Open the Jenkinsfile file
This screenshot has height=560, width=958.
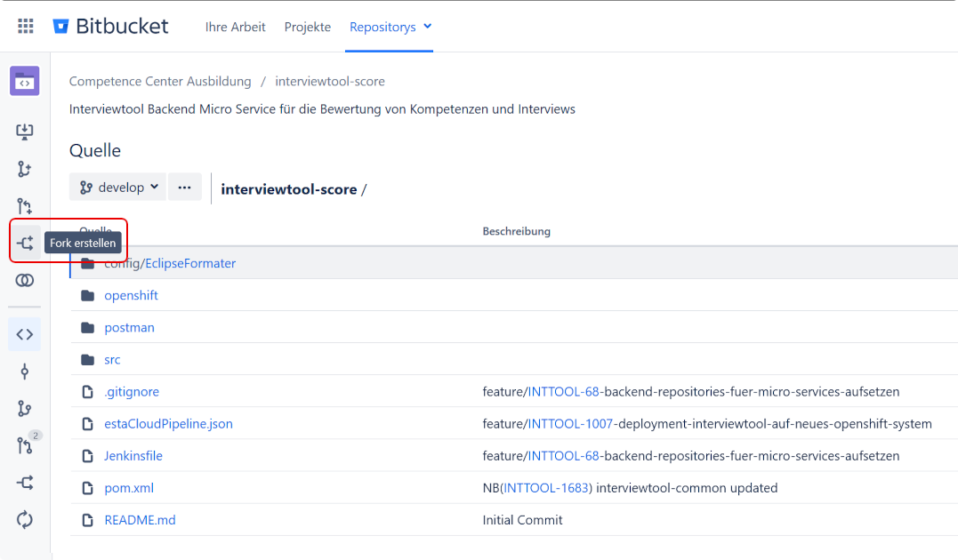click(133, 456)
